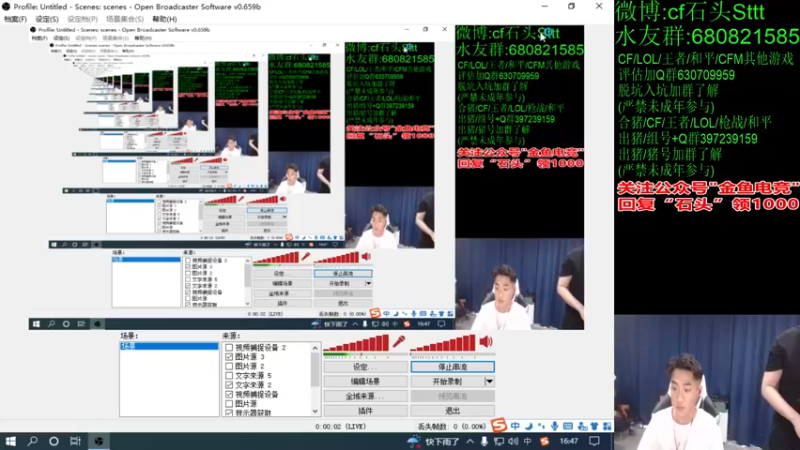
Task: Open the umbrella weather widget
Action: (413, 441)
